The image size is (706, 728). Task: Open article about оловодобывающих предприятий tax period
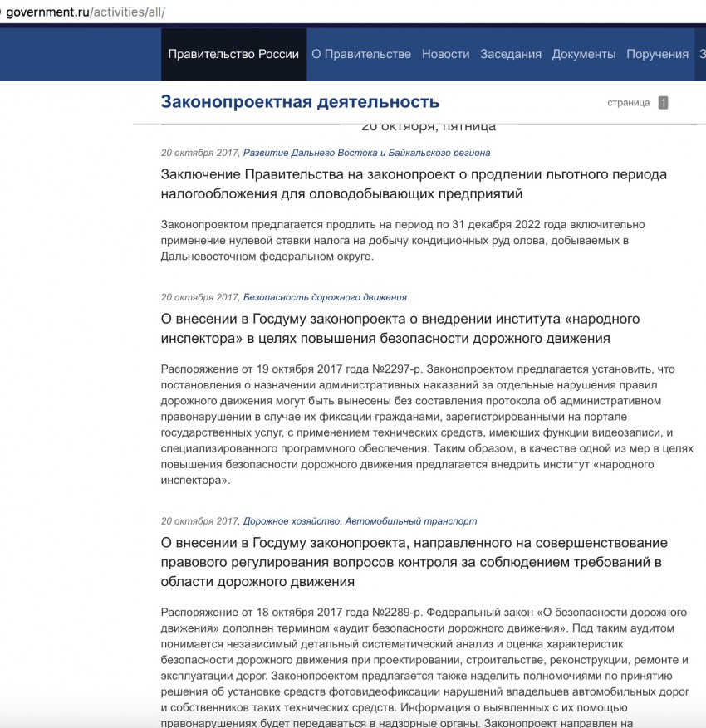coord(414,184)
